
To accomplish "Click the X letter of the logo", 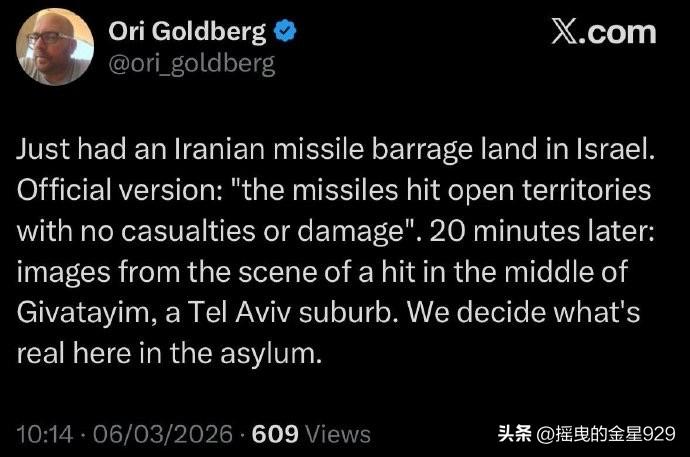I will [x=566, y=32].
